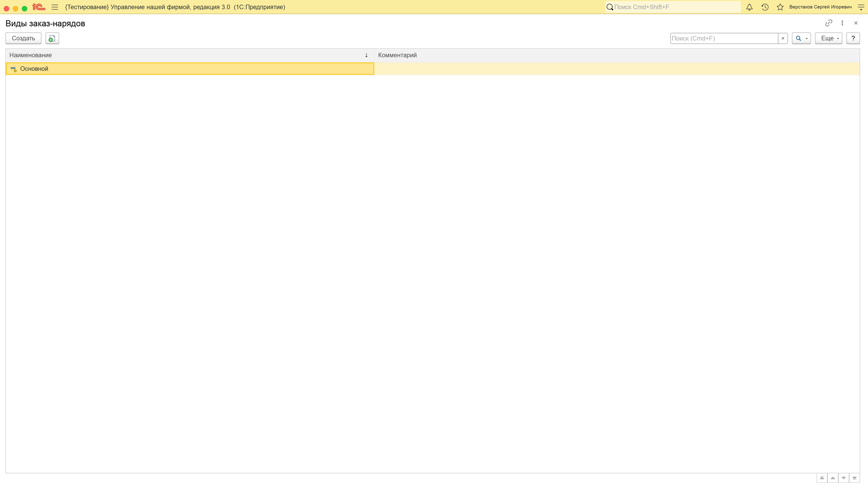
Task: Clear the list search field
Action: pyautogui.click(x=783, y=38)
